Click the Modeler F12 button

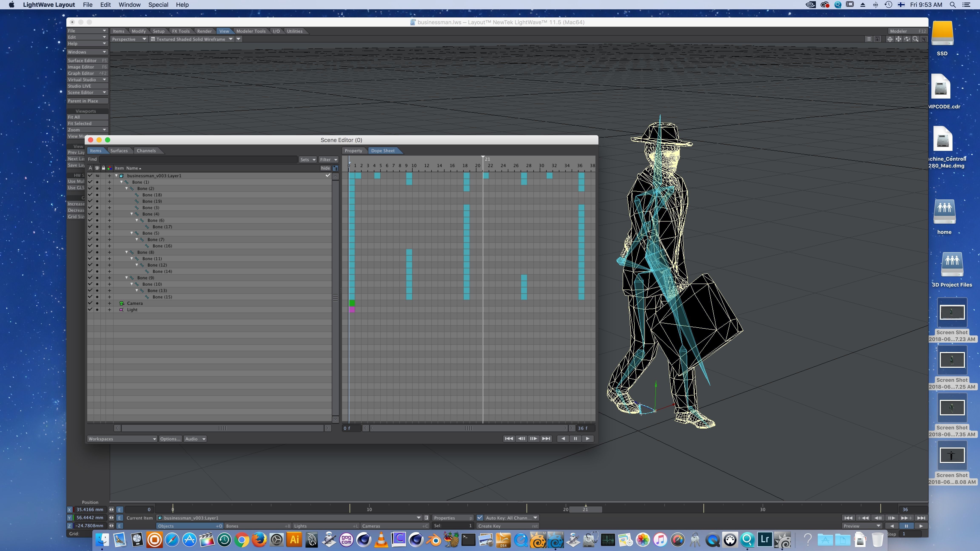click(908, 31)
